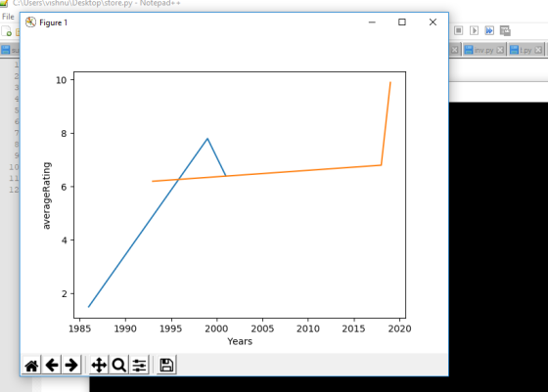Close the t.py tab
Screen dimensions: 548x392
(538, 50)
